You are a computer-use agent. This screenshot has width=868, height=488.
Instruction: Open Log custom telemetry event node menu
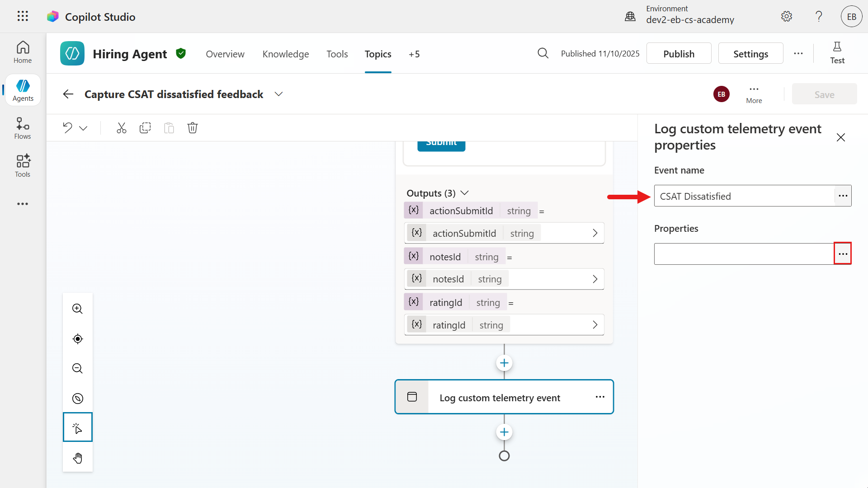point(600,397)
